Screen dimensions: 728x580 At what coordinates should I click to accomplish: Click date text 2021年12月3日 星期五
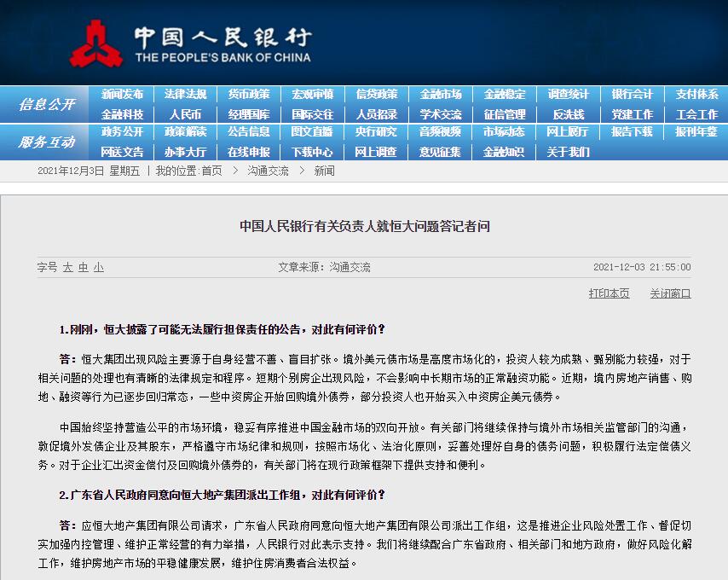(x=89, y=171)
